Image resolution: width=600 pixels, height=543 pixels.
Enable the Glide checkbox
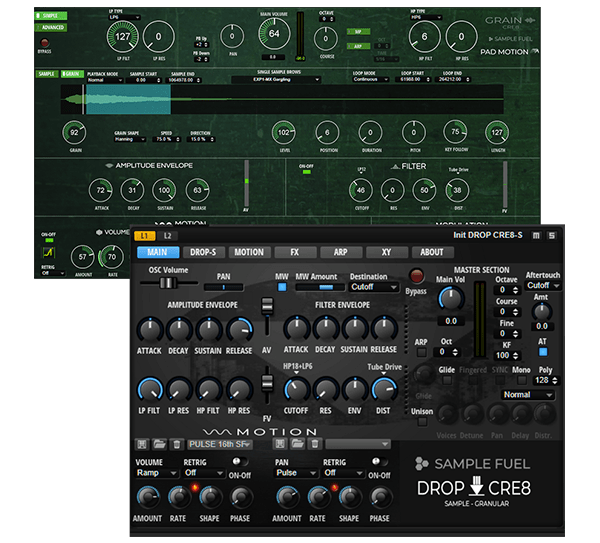click(x=447, y=380)
